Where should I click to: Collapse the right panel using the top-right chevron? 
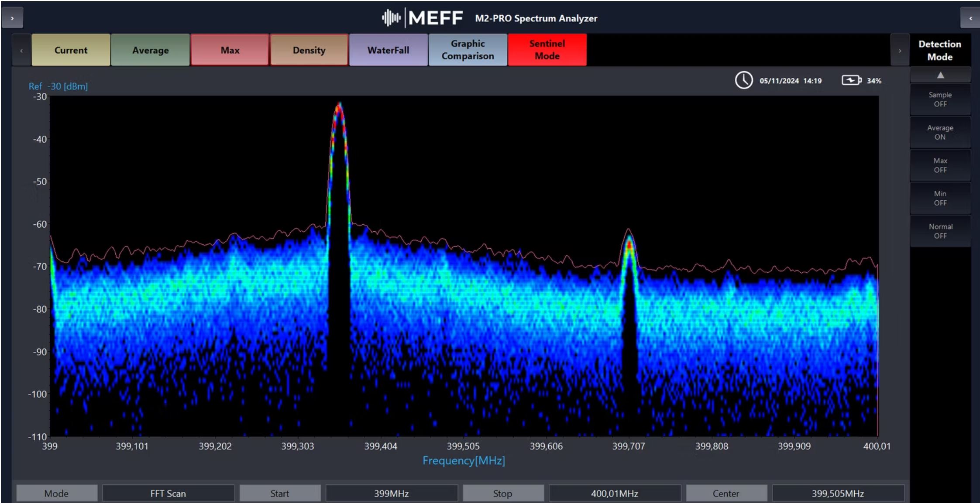[x=970, y=18]
